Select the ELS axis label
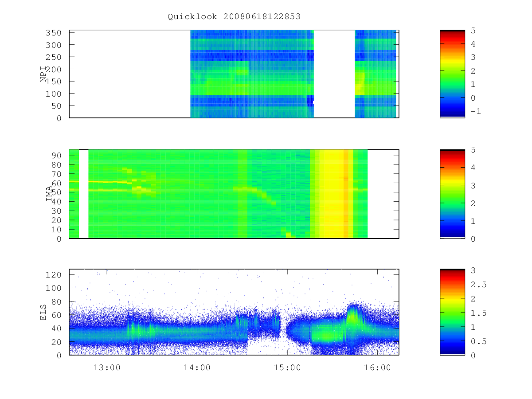Screen dimensions: 532x399 pos(44,312)
